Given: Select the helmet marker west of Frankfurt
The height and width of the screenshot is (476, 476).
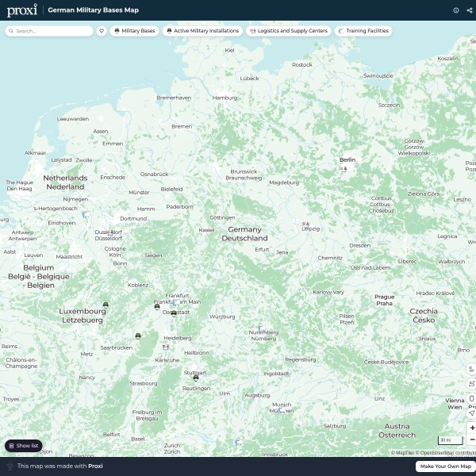Looking at the screenshot, I should [157, 306].
